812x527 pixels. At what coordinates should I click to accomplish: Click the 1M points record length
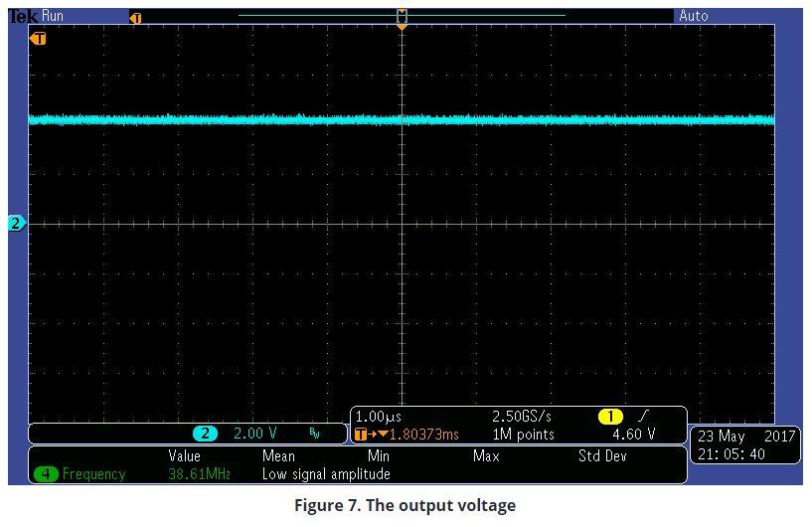click(523, 434)
